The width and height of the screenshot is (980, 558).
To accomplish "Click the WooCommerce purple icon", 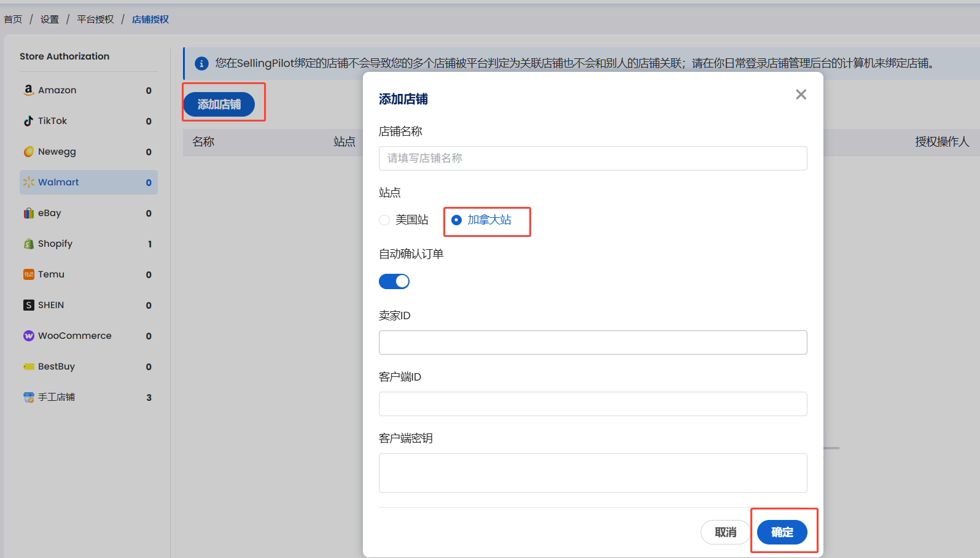I will click(x=28, y=336).
